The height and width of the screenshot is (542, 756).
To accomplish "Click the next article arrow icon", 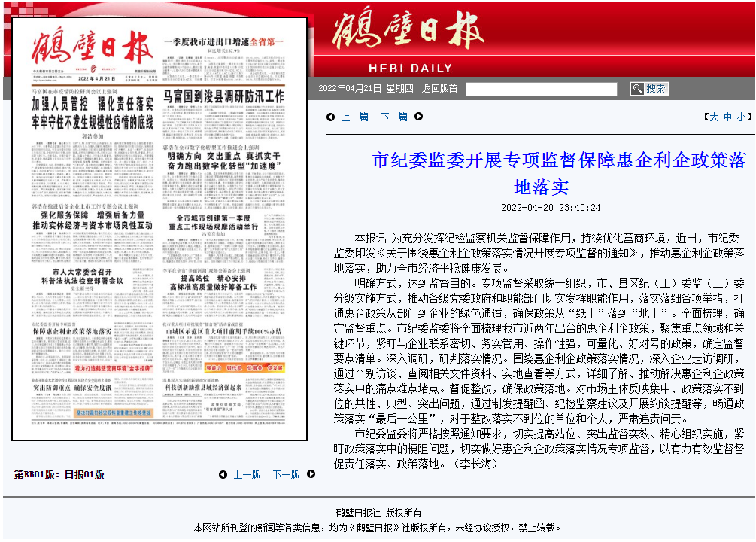I will click(418, 117).
